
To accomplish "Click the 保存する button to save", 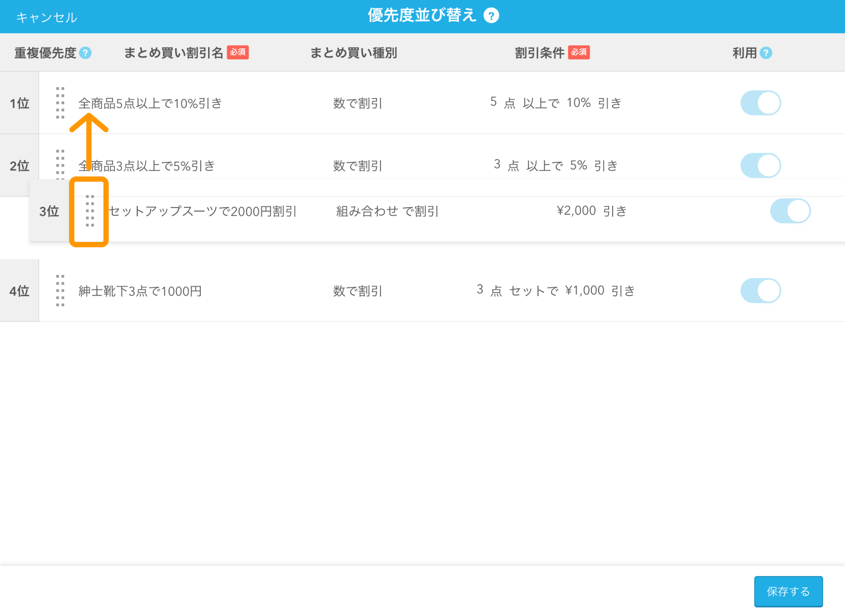I will click(790, 590).
